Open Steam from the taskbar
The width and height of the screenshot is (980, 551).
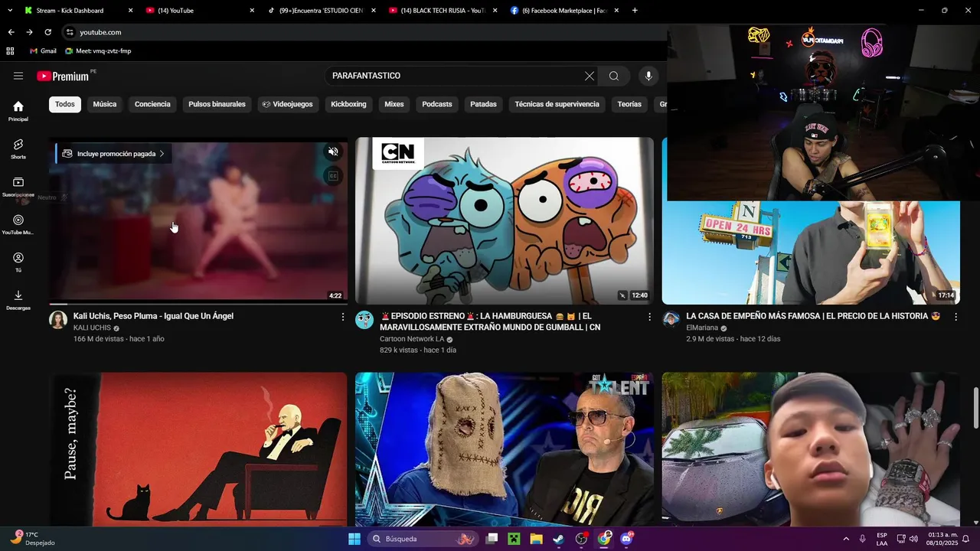coord(559,539)
